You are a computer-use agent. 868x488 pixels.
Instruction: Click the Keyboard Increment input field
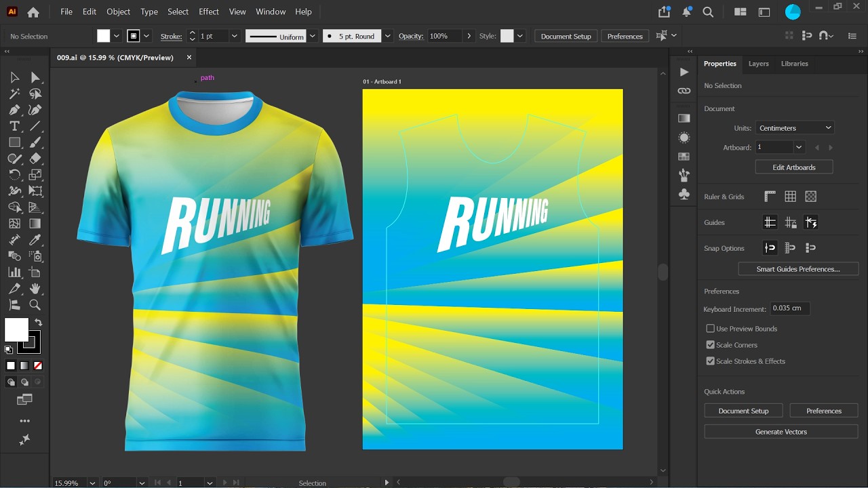(789, 308)
